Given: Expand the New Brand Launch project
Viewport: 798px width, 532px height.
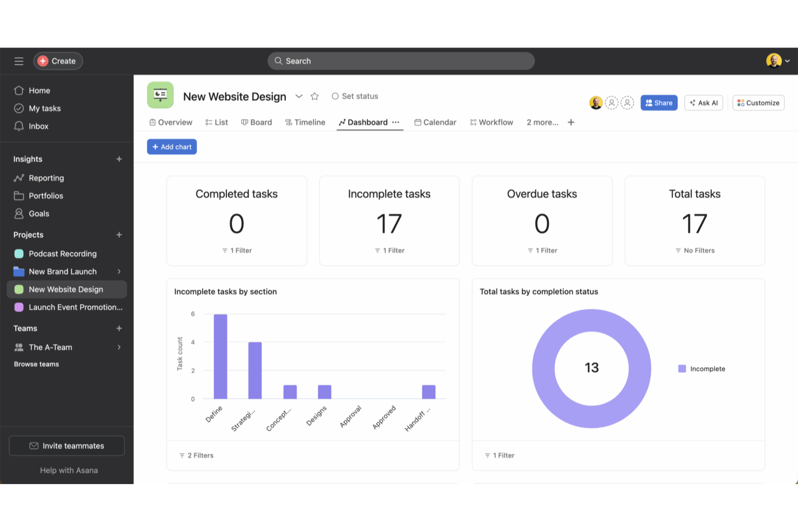Looking at the screenshot, I should coord(119,271).
